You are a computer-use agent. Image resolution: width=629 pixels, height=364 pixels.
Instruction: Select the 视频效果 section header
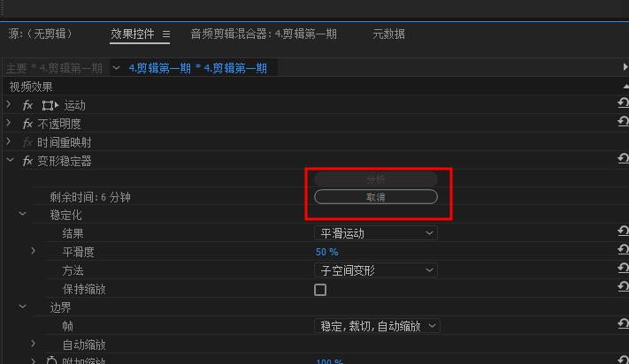[31, 87]
